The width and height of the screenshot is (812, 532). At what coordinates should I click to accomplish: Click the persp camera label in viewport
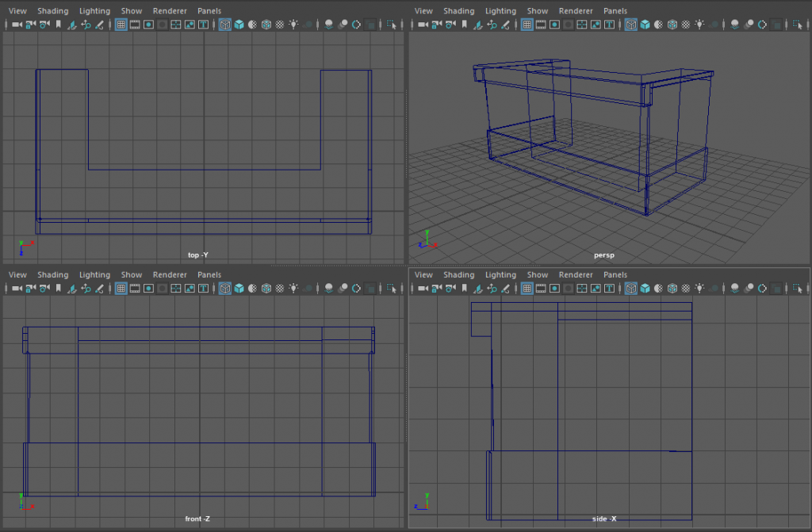tap(604, 255)
